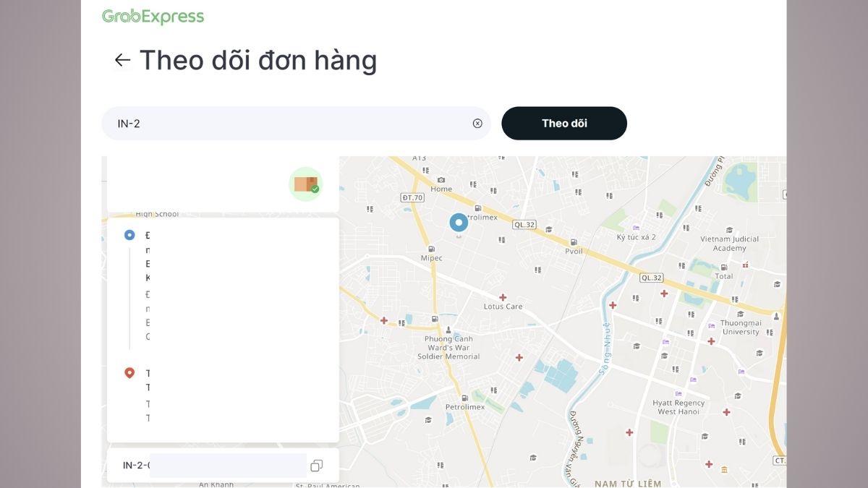Clear the tracking code search field
Screen dimensions: 868x488
coord(477,124)
